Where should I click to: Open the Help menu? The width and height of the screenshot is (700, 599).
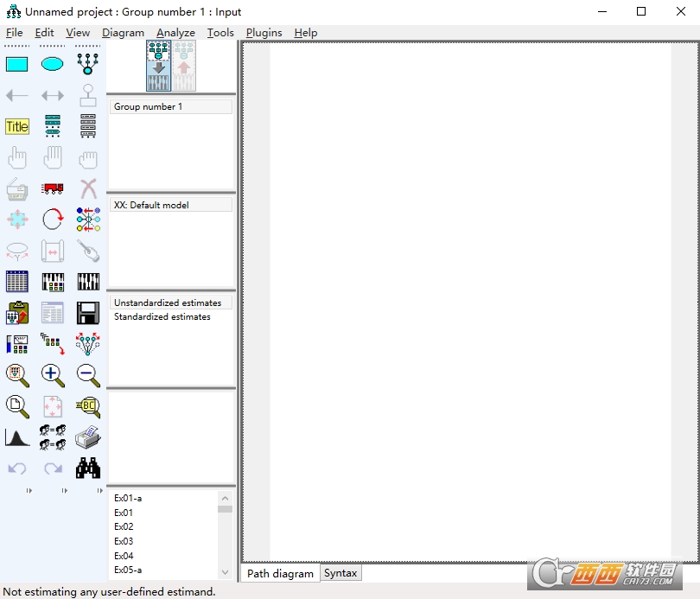coord(305,33)
